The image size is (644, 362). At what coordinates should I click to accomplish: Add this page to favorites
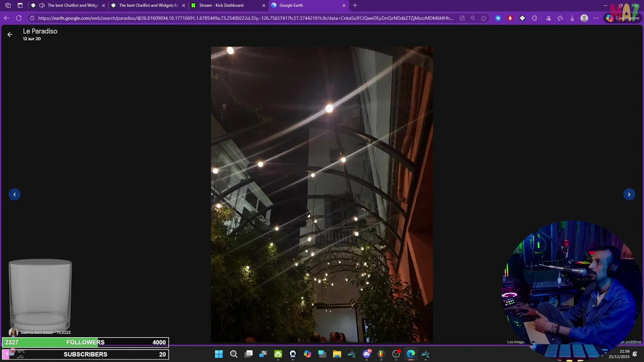pos(484,18)
